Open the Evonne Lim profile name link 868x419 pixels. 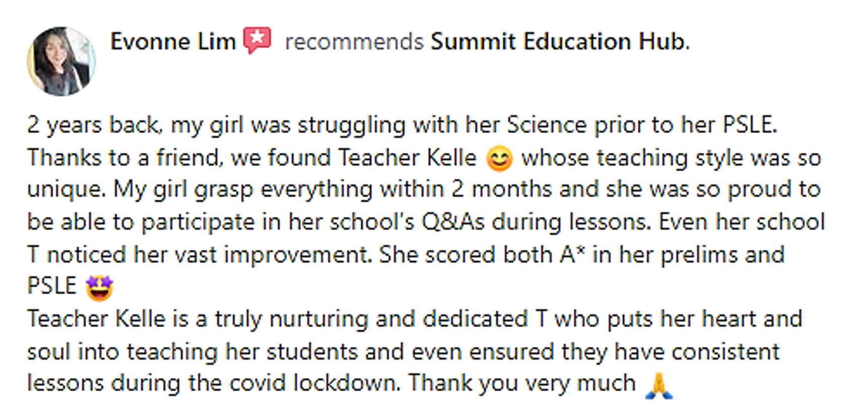point(173,41)
